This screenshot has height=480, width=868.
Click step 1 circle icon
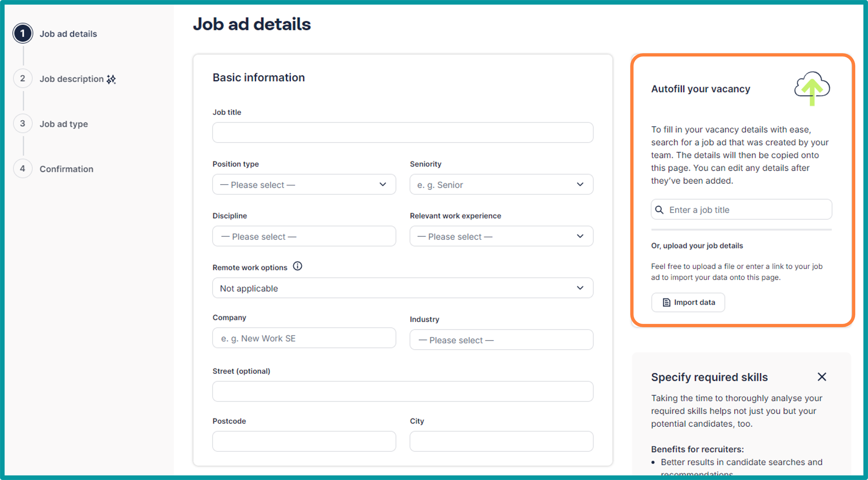[23, 33]
